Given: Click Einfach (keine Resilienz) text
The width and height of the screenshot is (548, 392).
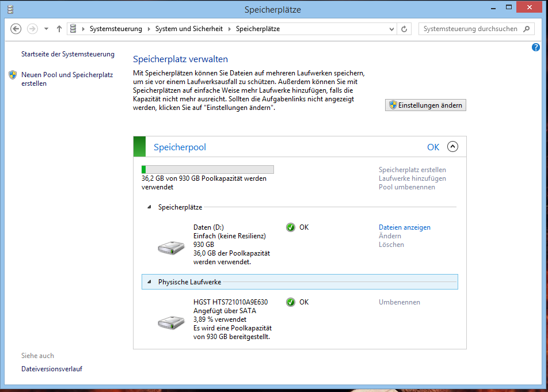Looking at the screenshot, I should pos(229,236).
